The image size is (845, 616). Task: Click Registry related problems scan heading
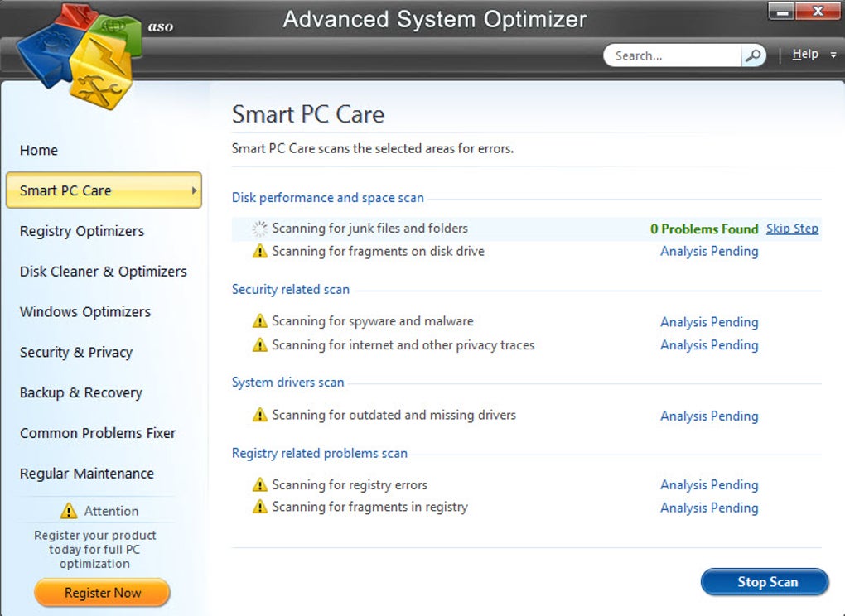(x=320, y=454)
